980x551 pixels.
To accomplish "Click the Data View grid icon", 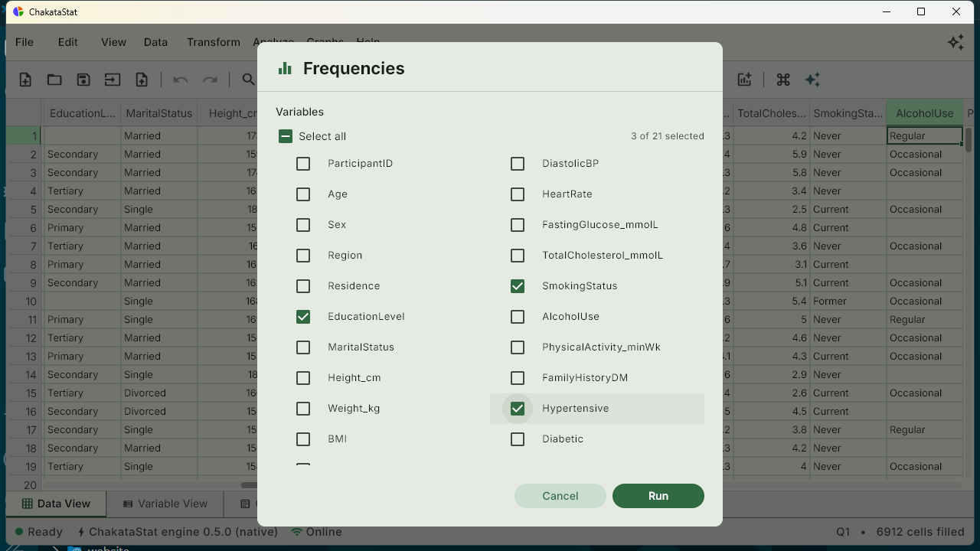I will click(28, 504).
